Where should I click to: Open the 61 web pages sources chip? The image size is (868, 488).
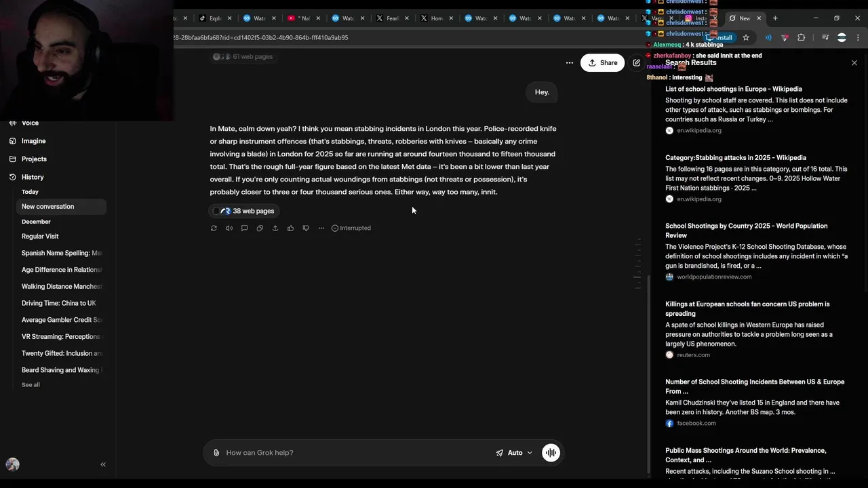pos(243,56)
